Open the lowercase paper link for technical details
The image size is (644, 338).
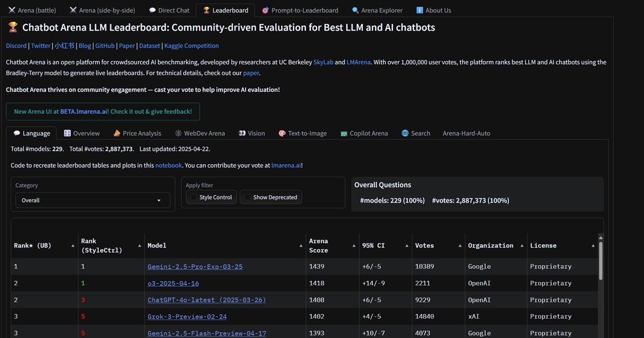click(251, 73)
